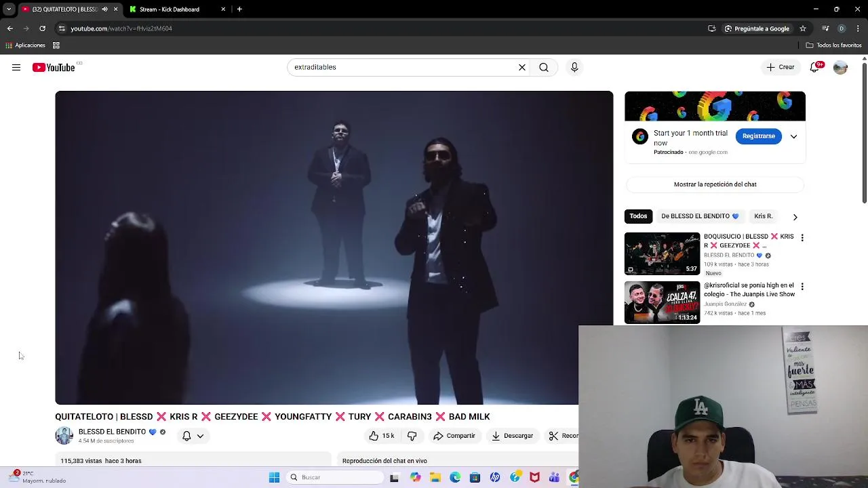This screenshot has width=868, height=488.
Task: Open the YouTube hamburger guide menu
Action: point(16,67)
